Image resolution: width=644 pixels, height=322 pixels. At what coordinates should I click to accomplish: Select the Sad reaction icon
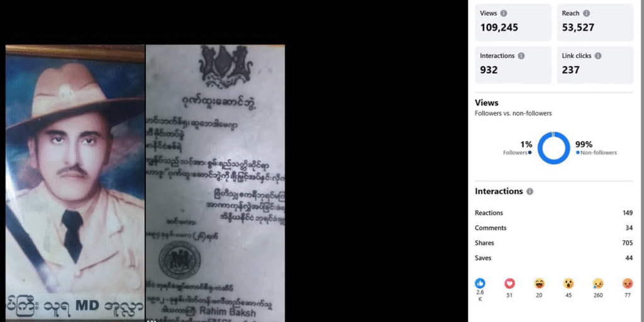[x=598, y=284]
